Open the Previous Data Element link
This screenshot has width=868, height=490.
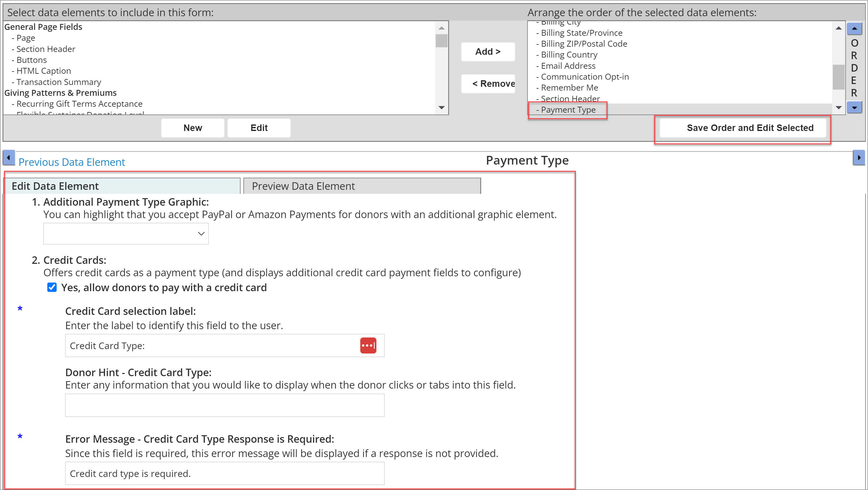click(72, 162)
